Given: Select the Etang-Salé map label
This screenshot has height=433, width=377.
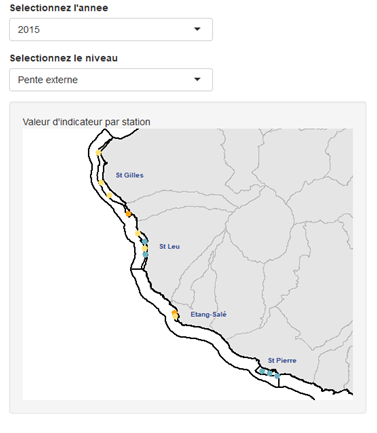Looking at the screenshot, I should point(208,314).
